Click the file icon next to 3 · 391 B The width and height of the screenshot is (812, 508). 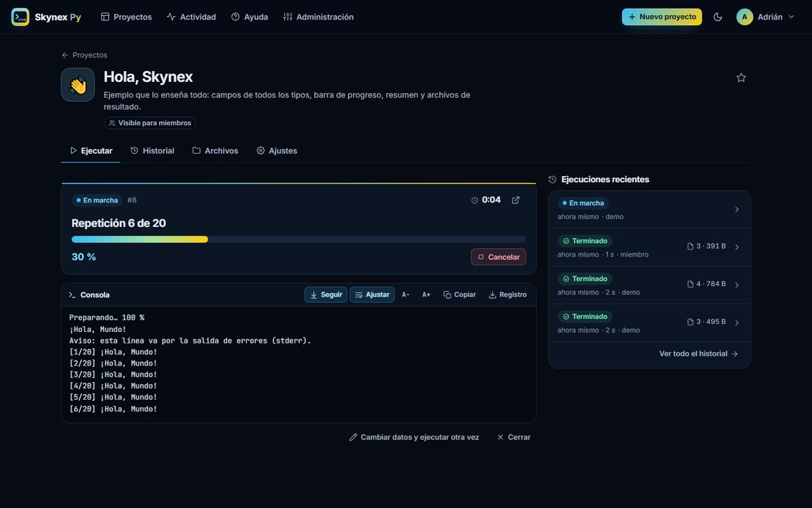click(690, 247)
